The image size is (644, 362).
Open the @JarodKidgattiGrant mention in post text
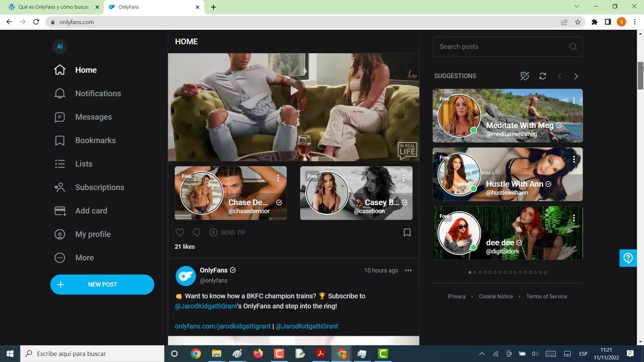tap(206, 306)
